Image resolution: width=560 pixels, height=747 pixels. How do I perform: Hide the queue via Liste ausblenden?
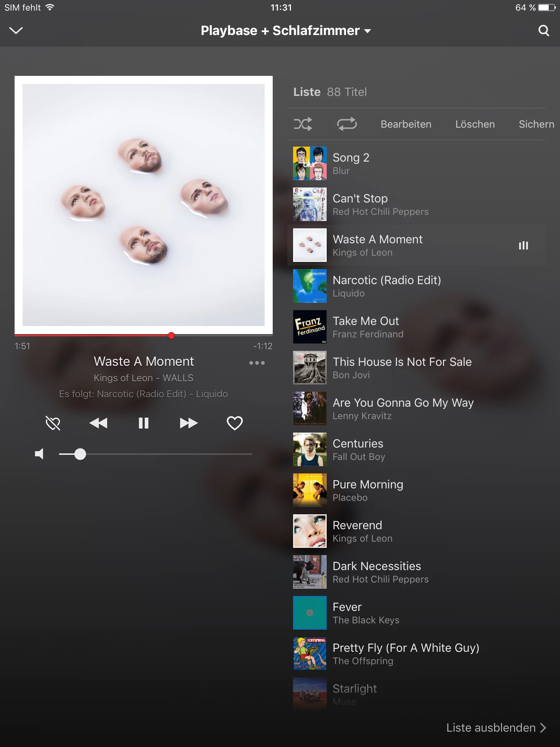496,728
